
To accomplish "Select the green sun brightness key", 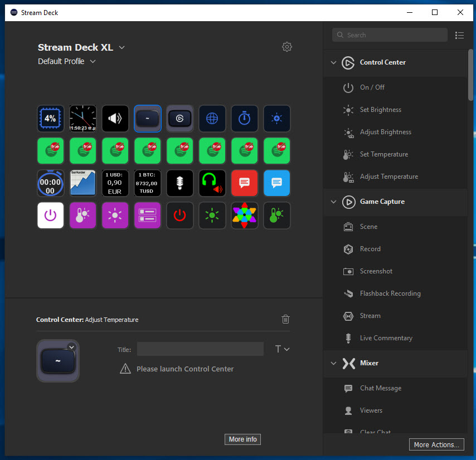I will pyautogui.click(x=212, y=216).
